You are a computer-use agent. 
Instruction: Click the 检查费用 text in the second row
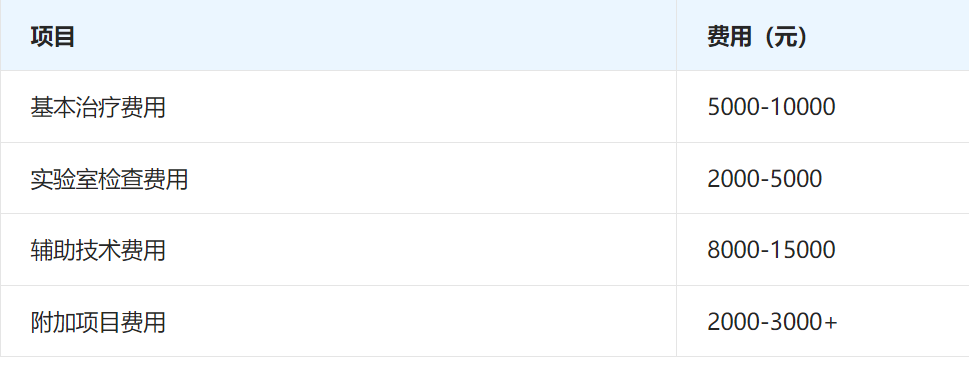coord(143,179)
